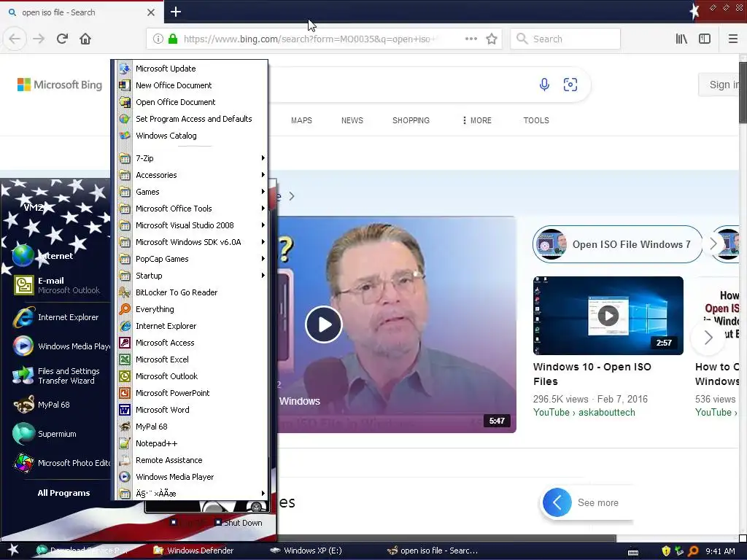Expand Microsoft Visual Studio 2008 submenu
This screenshot has height=560, width=747.
(x=190, y=225)
